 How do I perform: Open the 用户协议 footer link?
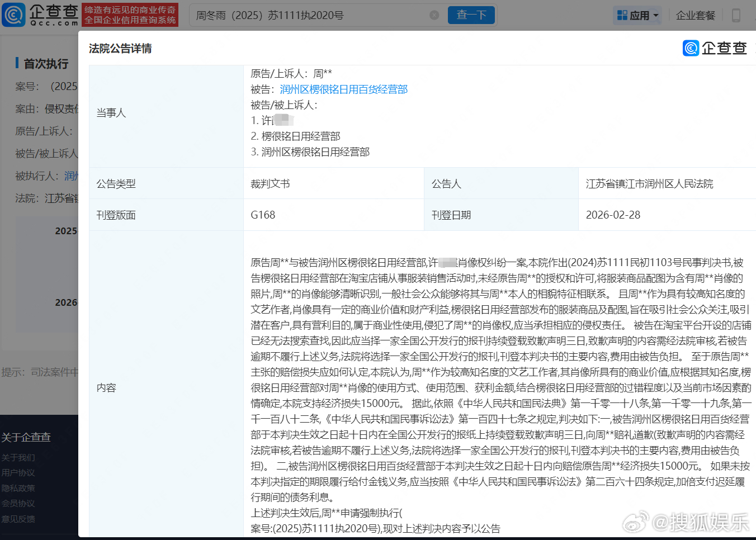(18, 473)
